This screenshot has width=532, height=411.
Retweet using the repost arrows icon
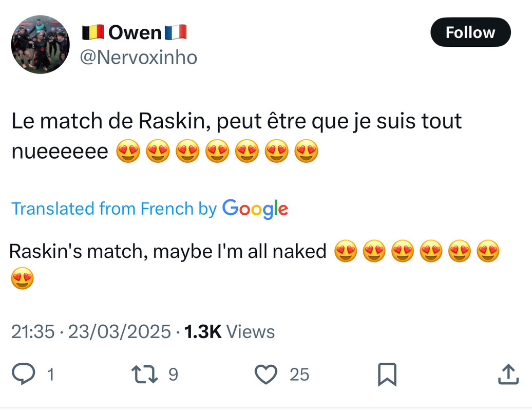pos(145,375)
